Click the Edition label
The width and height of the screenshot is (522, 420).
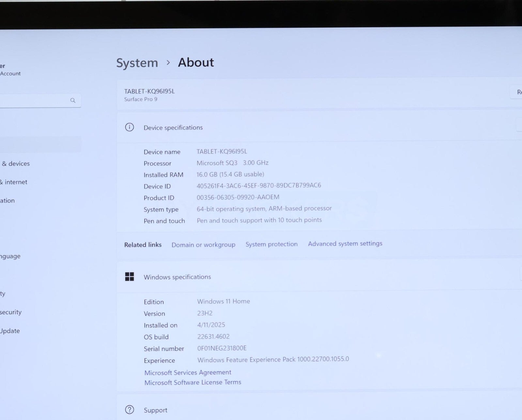[x=154, y=302]
